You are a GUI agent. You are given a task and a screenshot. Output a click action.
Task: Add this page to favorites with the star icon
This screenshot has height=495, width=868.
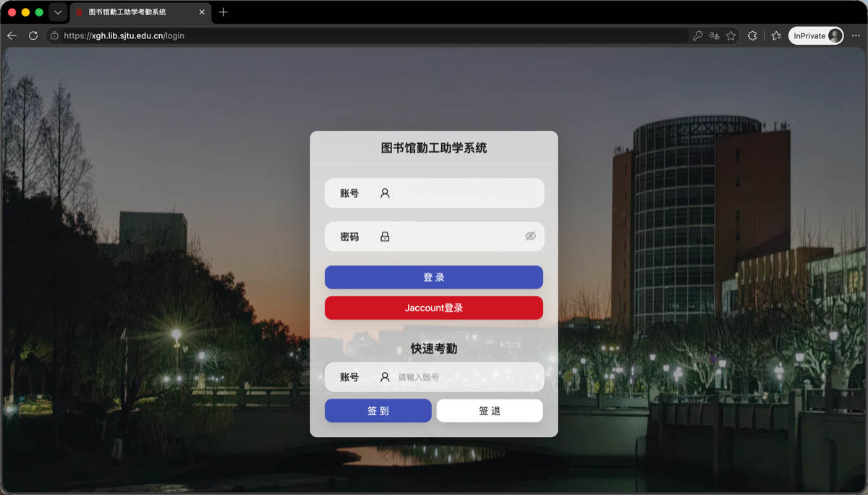(x=731, y=35)
